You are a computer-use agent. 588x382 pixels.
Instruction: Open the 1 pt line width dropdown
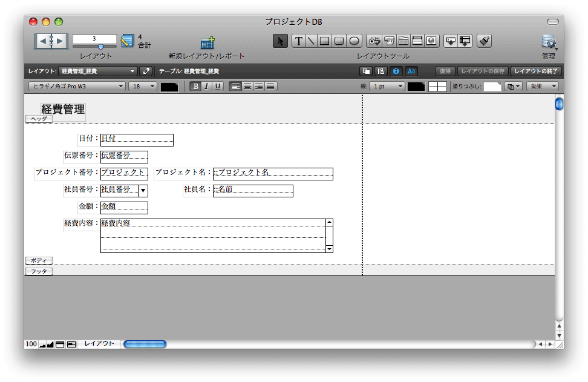[387, 87]
